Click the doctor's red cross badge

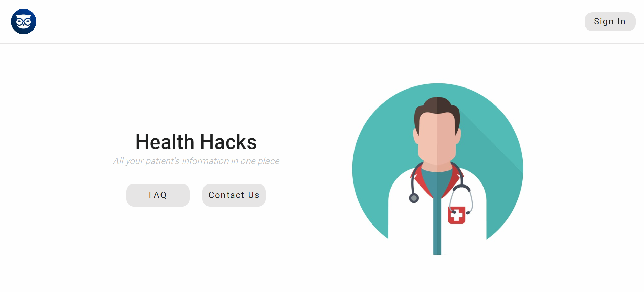456,215
